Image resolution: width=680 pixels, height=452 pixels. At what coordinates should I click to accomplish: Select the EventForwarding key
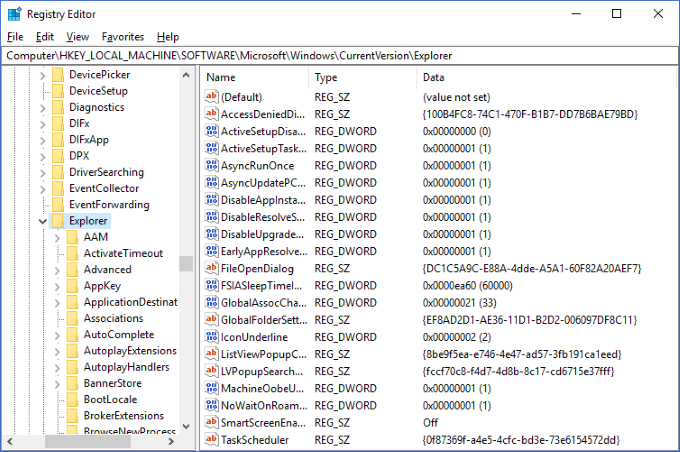click(109, 204)
